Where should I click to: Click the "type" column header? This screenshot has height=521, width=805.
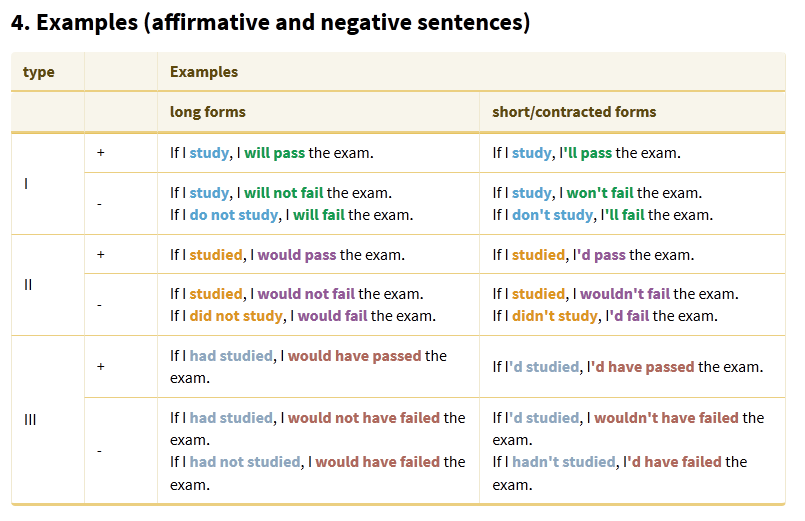tap(39, 72)
